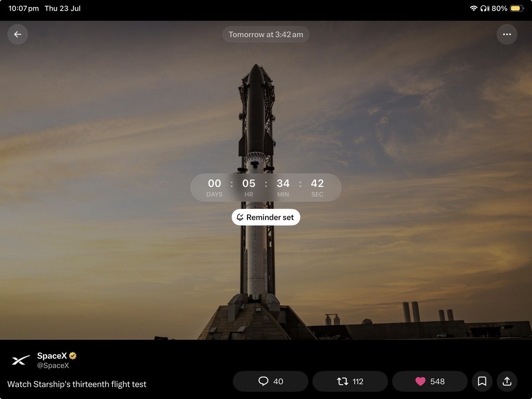Open the share sheet icon

[507, 381]
